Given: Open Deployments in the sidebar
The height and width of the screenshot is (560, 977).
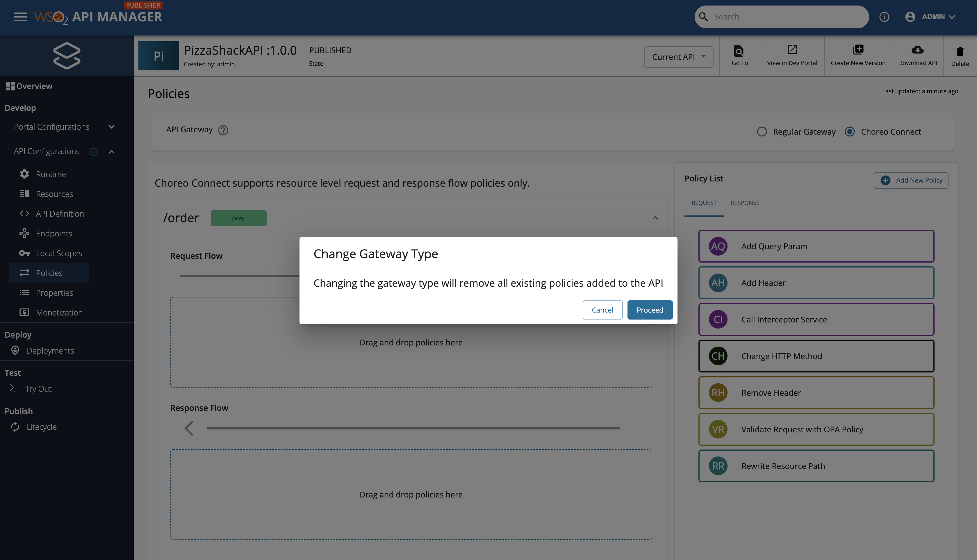Looking at the screenshot, I should coord(50,350).
